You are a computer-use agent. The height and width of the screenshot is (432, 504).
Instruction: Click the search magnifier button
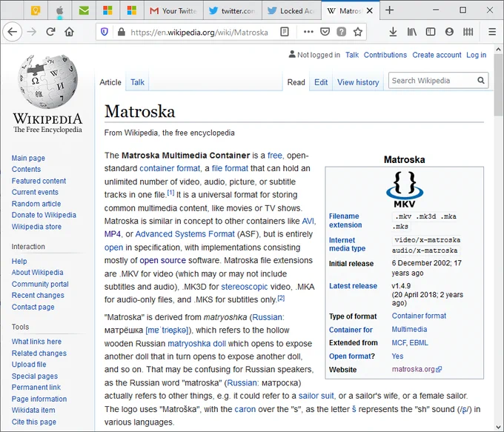coord(481,80)
